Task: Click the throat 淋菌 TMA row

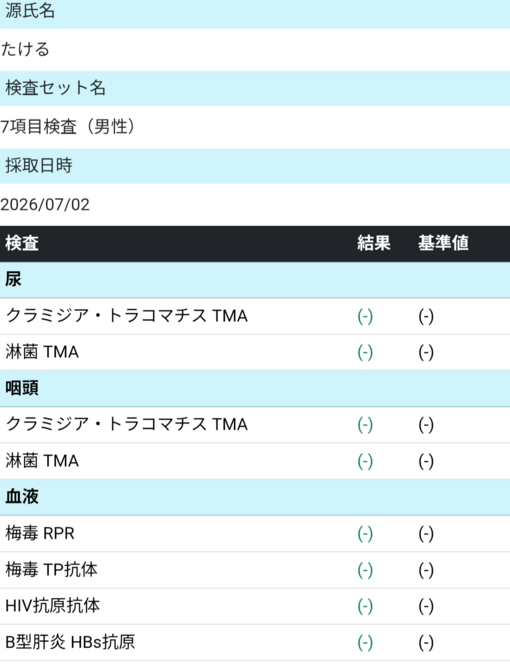Action: [x=255, y=461]
